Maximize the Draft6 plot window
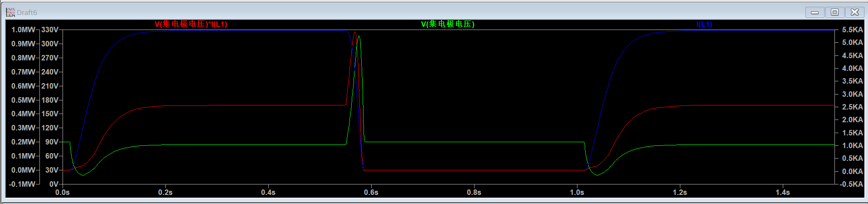The width and height of the screenshot is (868, 204). point(834,12)
